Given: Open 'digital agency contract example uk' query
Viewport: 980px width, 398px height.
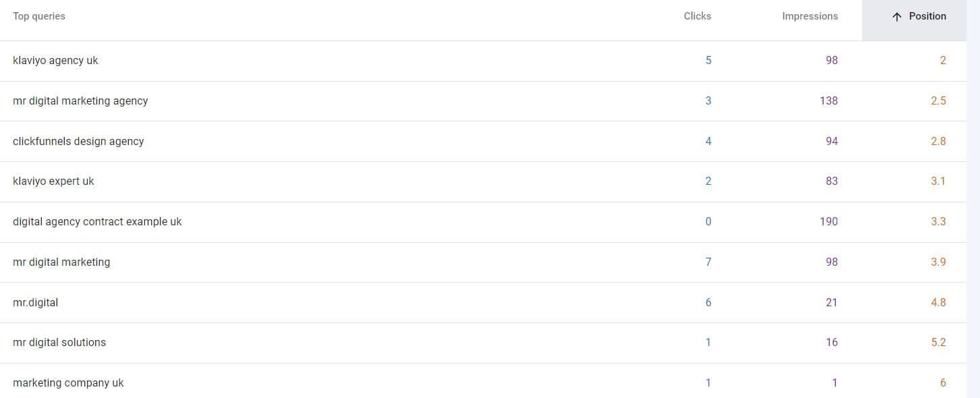Looking at the screenshot, I should [97, 222].
